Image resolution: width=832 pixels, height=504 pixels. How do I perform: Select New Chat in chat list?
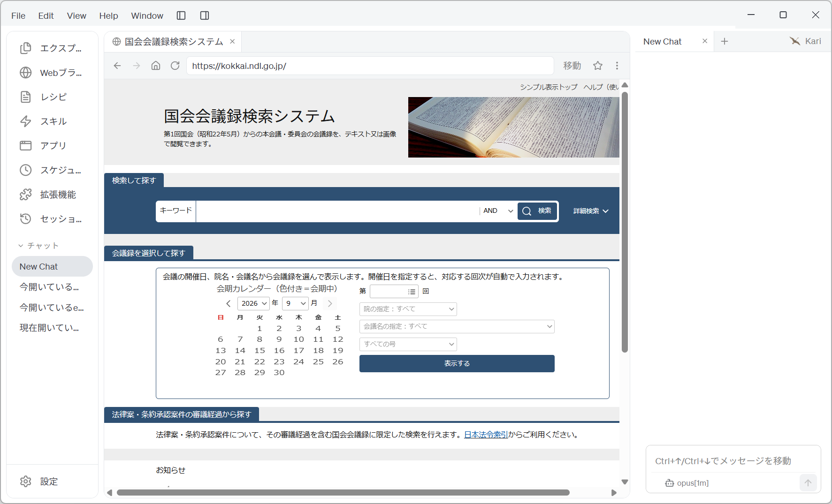pyautogui.click(x=52, y=266)
